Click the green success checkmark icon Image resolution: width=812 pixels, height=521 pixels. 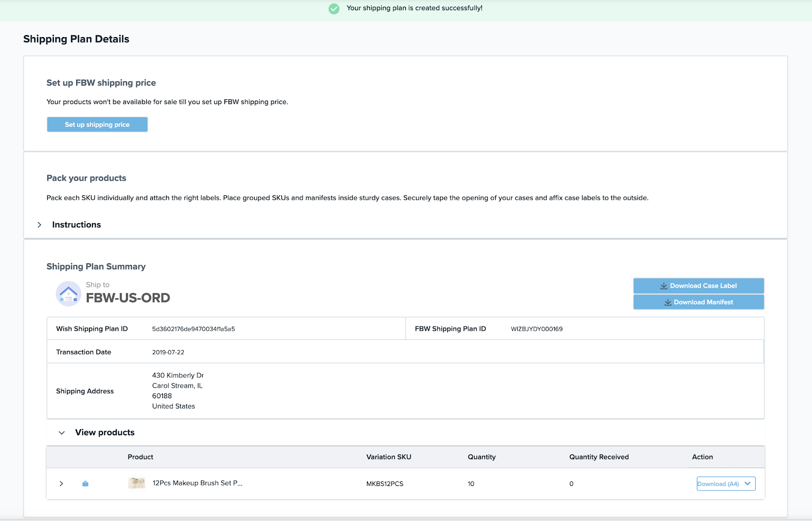[x=334, y=9]
